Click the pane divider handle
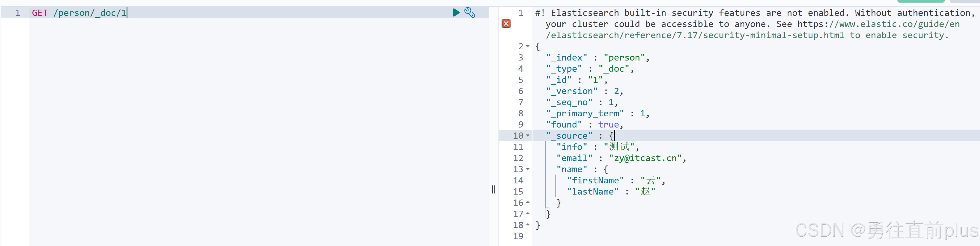Viewport: 980px width, 246px height. tap(493, 189)
